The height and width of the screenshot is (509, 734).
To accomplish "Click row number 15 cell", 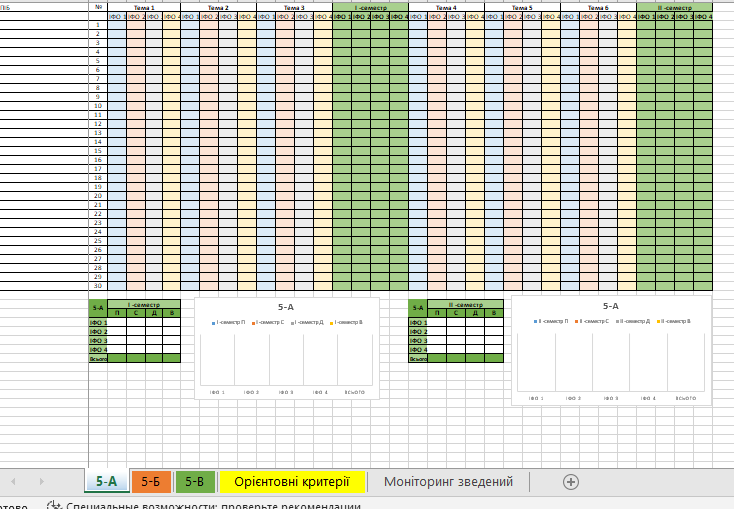I will 98,151.
